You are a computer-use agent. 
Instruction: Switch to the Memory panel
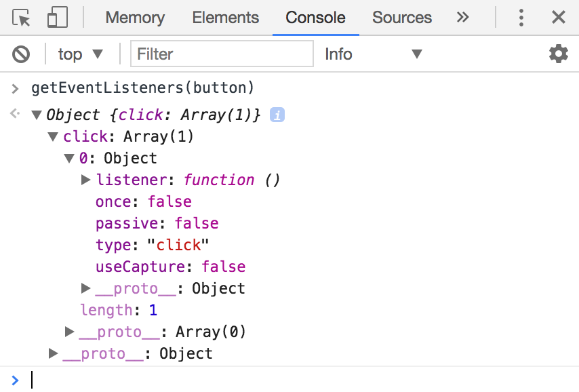coord(134,18)
